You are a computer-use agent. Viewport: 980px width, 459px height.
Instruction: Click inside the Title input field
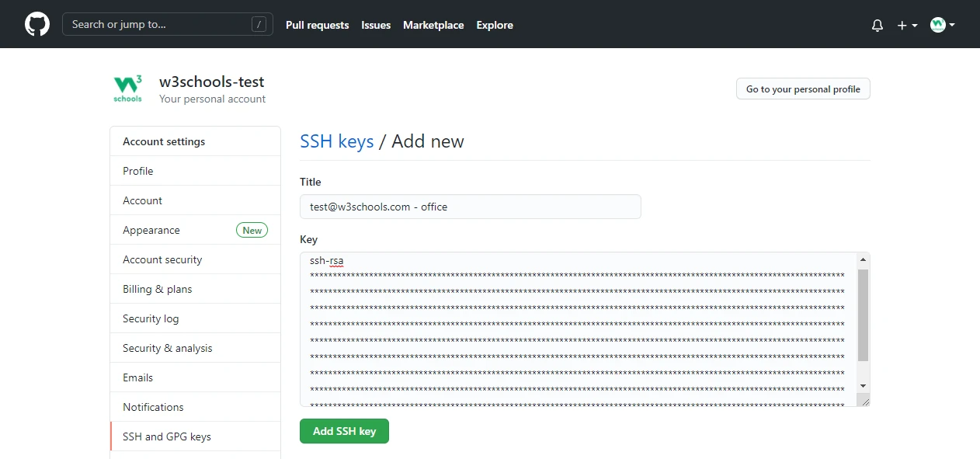pos(470,207)
